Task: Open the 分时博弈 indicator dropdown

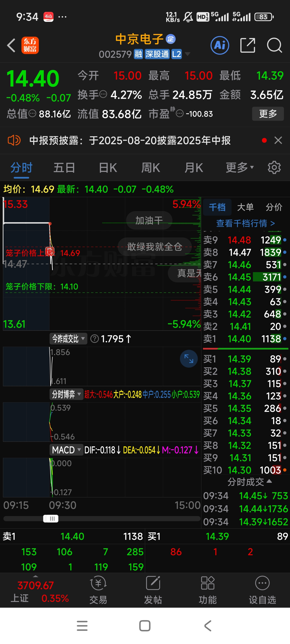Action: [66, 394]
